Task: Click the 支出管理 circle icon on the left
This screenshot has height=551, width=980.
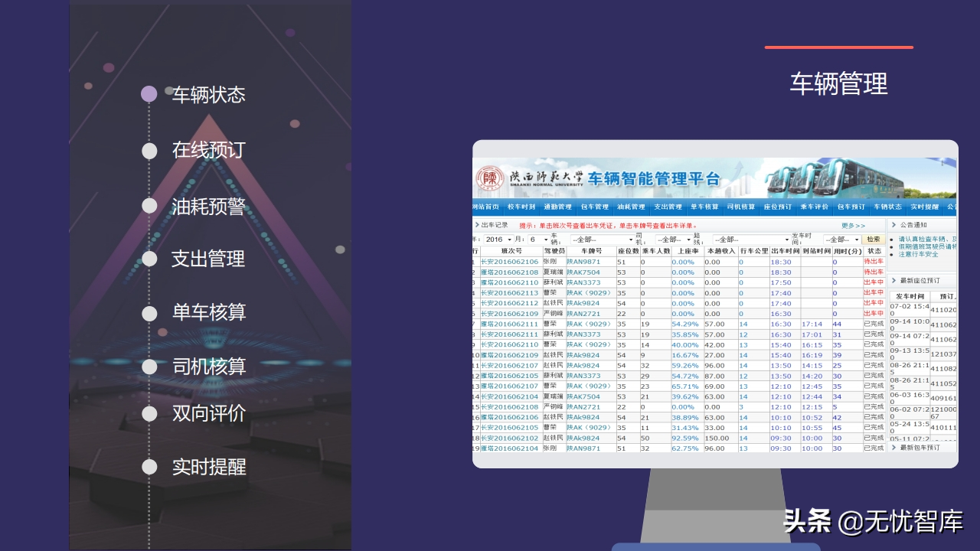Action: (149, 259)
